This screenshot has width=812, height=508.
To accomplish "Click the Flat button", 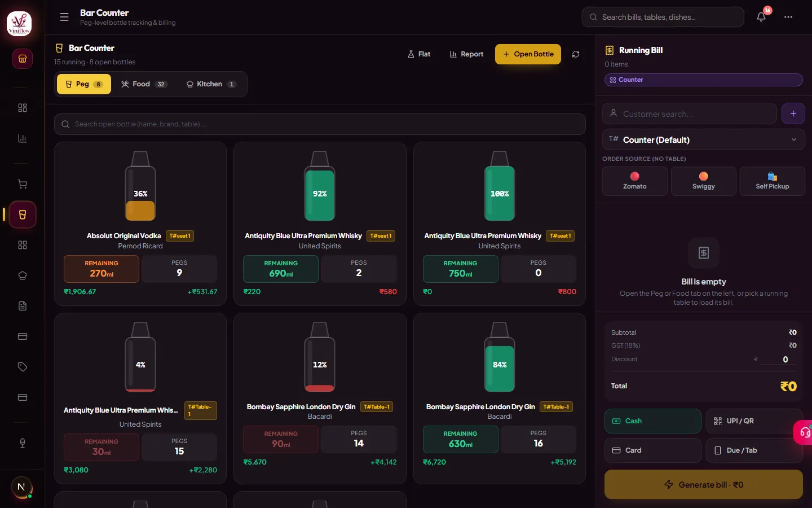I will click(419, 54).
